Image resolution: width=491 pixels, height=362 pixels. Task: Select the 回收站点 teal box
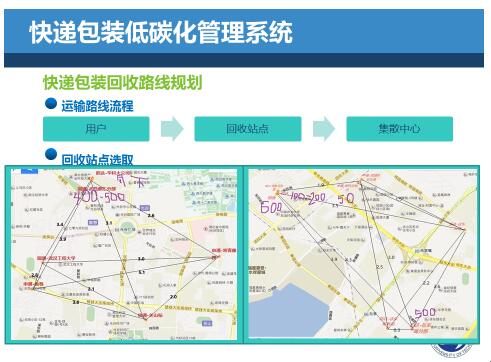point(248,129)
